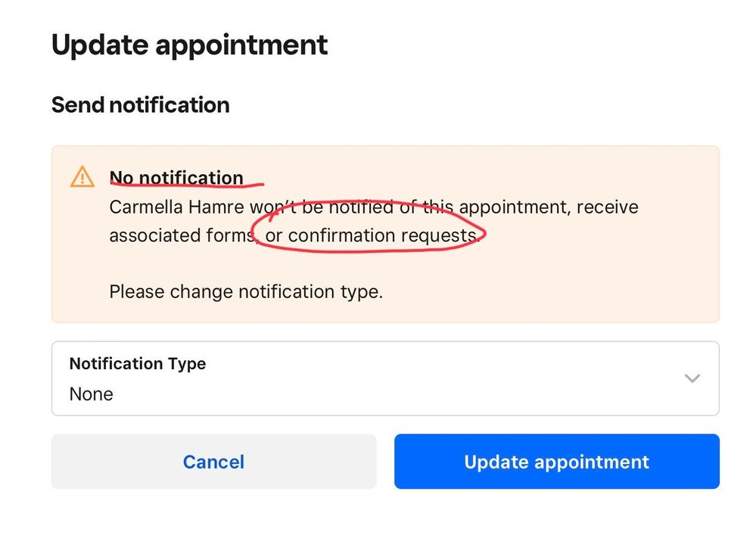Select the "None" value in the dropdown field
Image resolution: width=756 pixels, height=538 pixels.
[92, 394]
